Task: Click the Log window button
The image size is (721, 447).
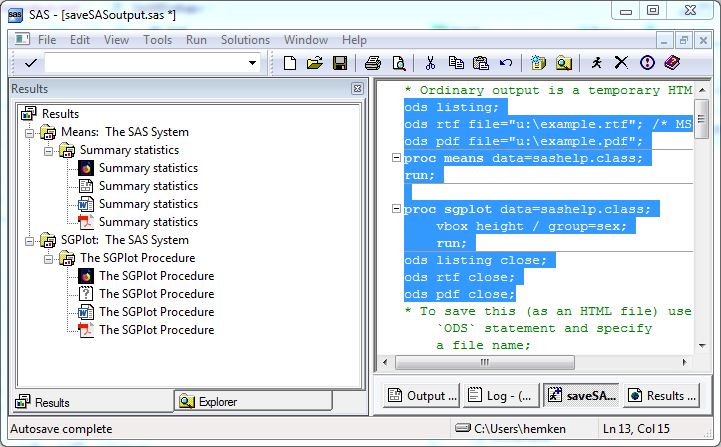Action: (501, 395)
